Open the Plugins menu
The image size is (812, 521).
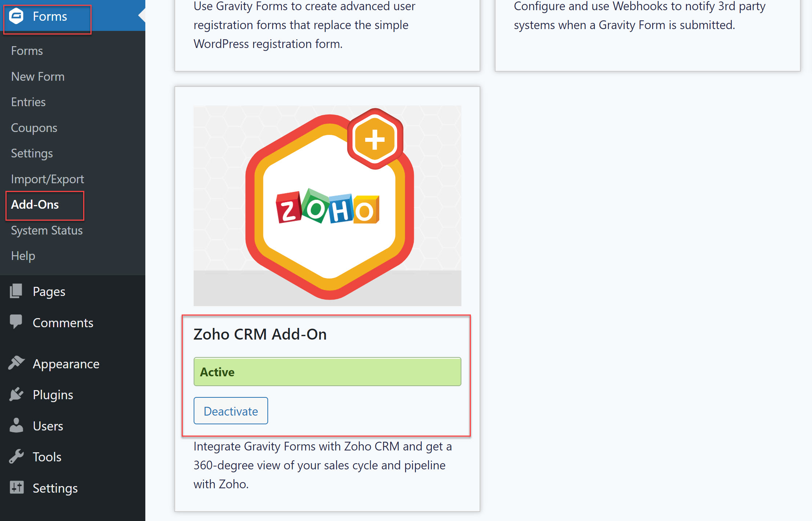53,395
